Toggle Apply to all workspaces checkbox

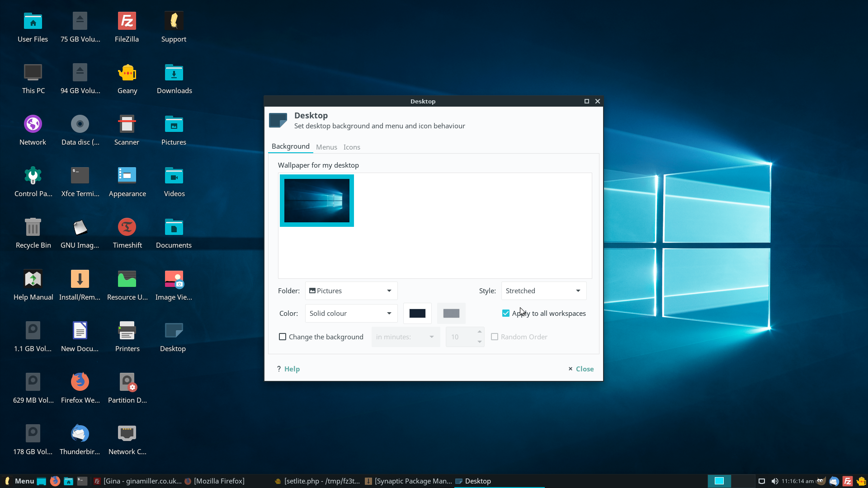coord(505,313)
